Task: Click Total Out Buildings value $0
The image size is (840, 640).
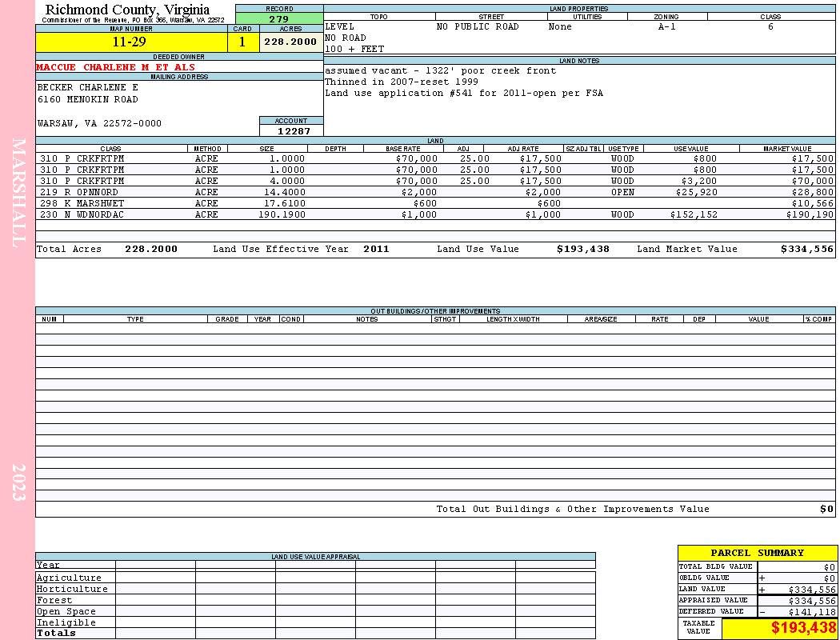Action: tap(826, 510)
